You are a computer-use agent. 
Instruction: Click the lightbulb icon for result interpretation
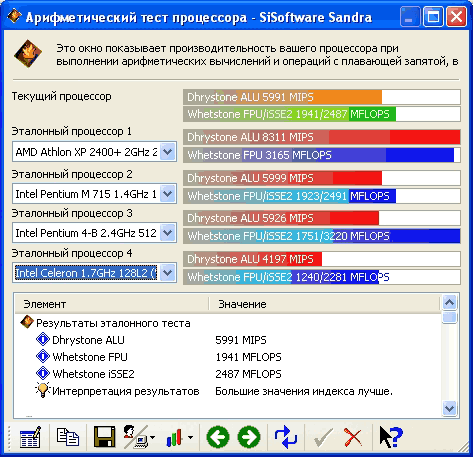click(43, 390)
